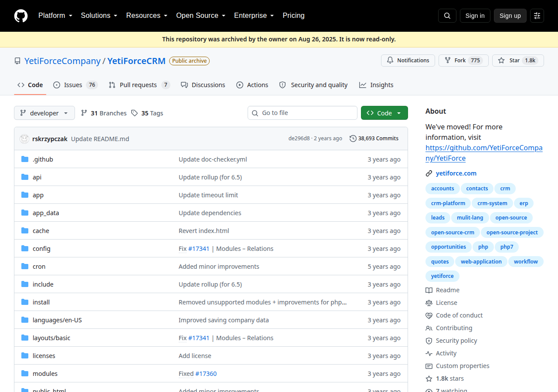The height and width of the screenshot is (392, 558).
Task: Click the open-source-crm topic tag
Action: click(453, 233)
